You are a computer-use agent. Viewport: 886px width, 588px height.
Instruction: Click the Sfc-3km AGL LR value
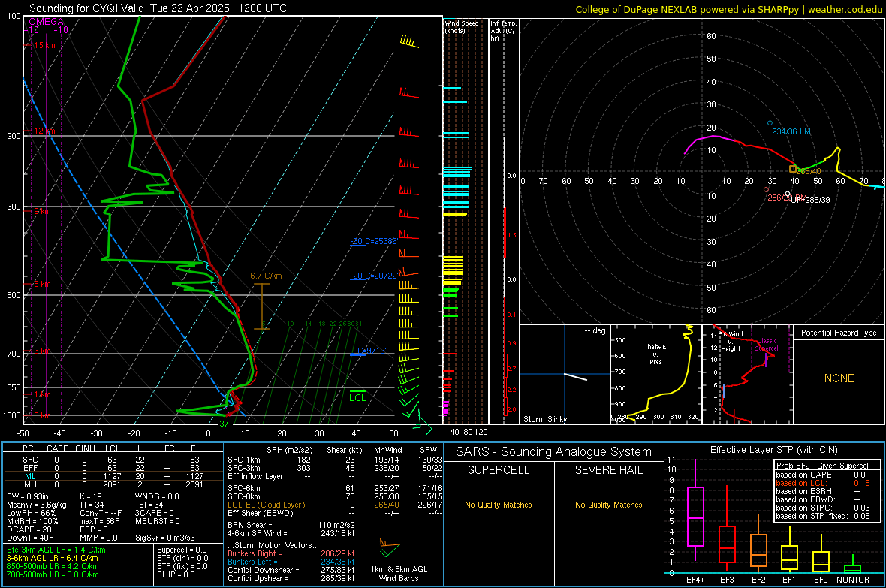(x=56, y=550)
